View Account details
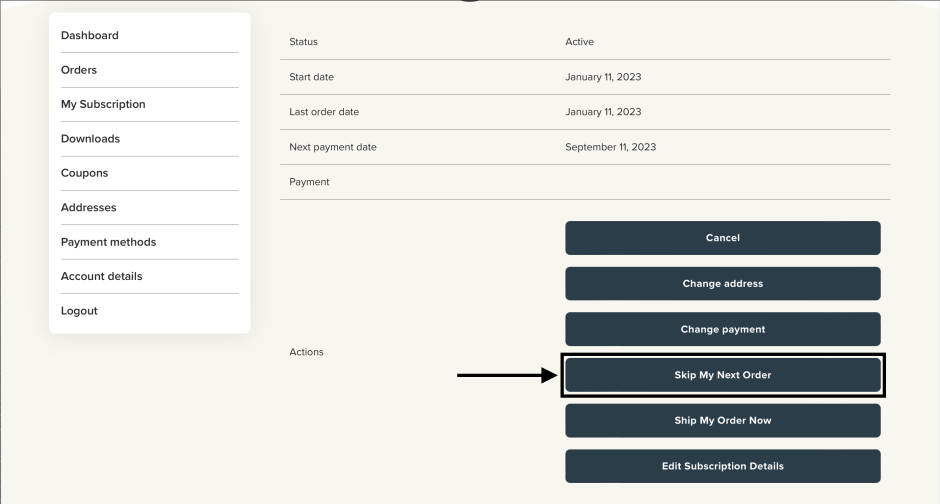Viewport: 940px width, 504px height. [101, 276]
